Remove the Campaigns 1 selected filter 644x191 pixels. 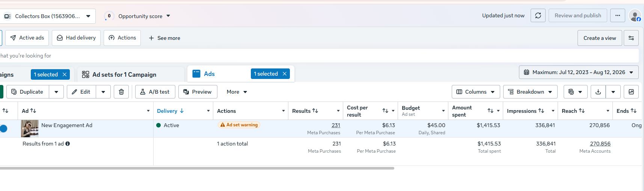[x=65, y=74]
